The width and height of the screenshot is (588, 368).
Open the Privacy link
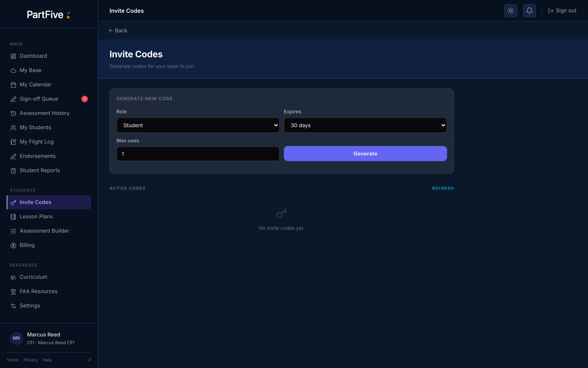[31, 360]
